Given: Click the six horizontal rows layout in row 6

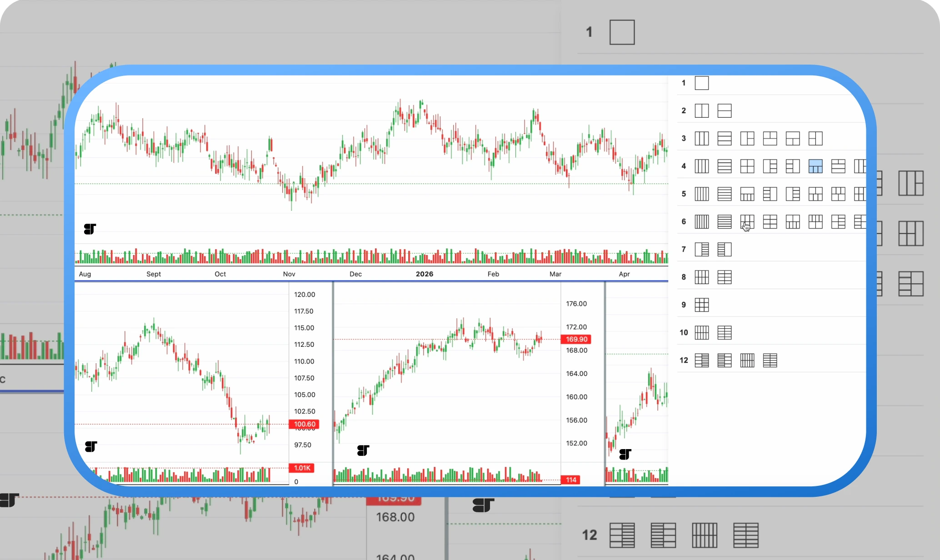Looking at the screenshot, I should click(x=725, y=222).
